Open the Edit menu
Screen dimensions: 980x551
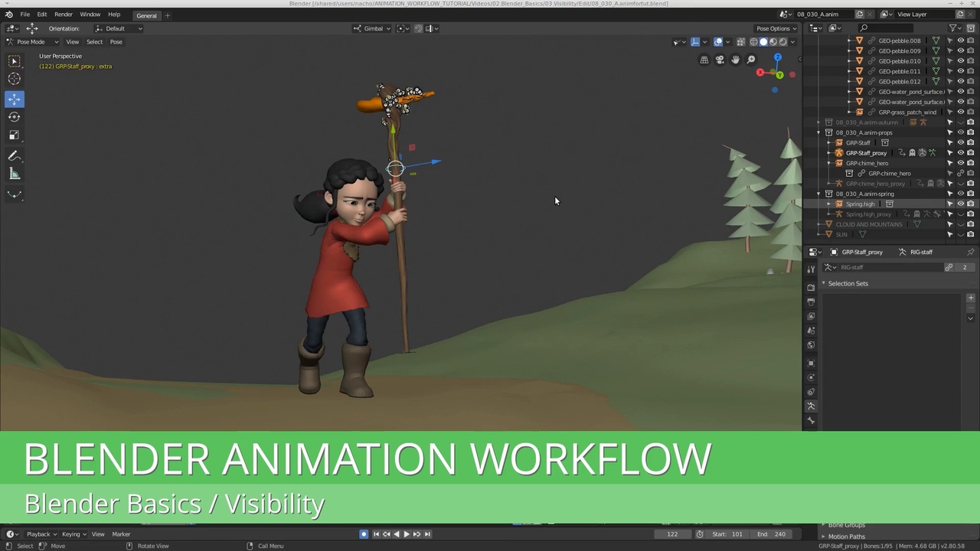[42, 15]
